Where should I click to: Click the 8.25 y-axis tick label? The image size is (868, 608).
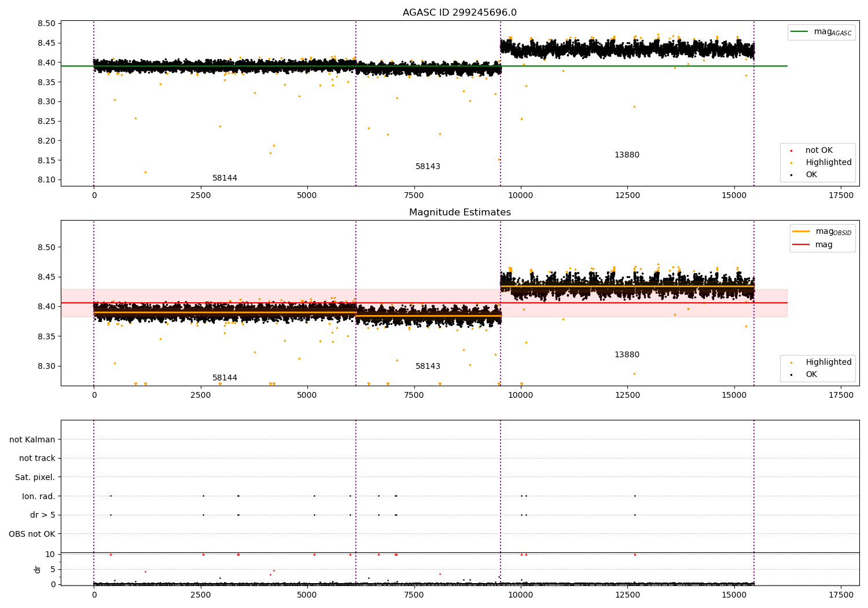[x=46, y=122]
